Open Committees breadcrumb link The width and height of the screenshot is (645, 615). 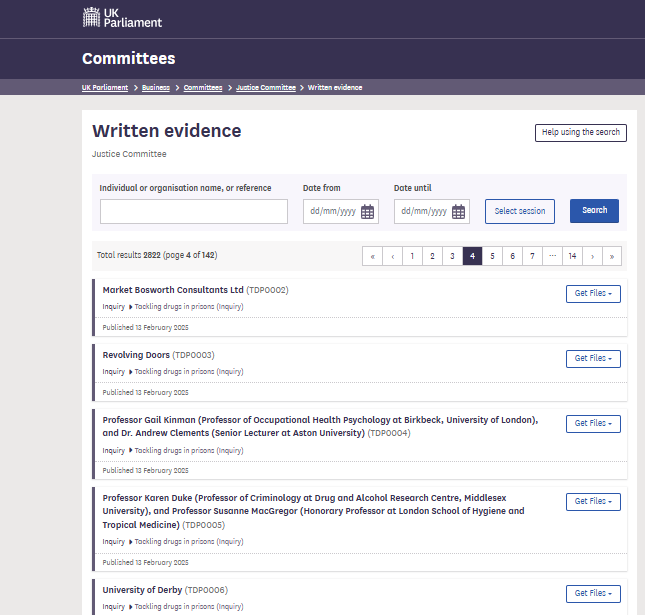203,88
